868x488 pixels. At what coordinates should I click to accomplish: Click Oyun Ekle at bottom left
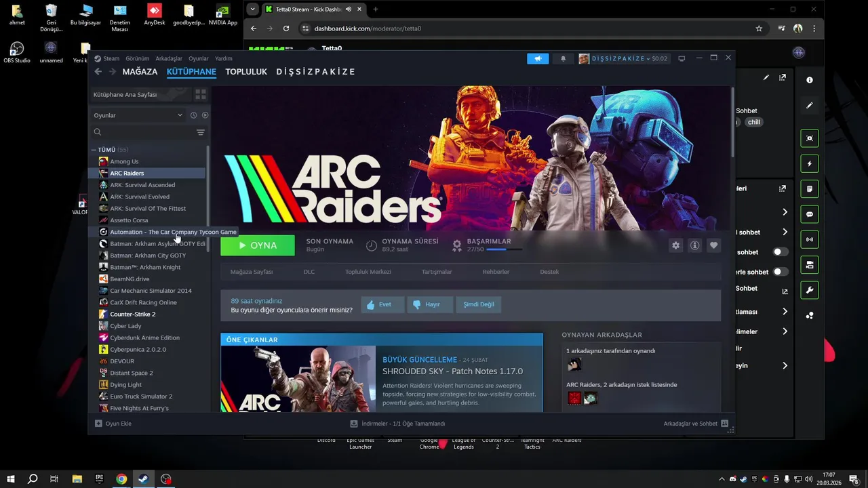[113, 424]
